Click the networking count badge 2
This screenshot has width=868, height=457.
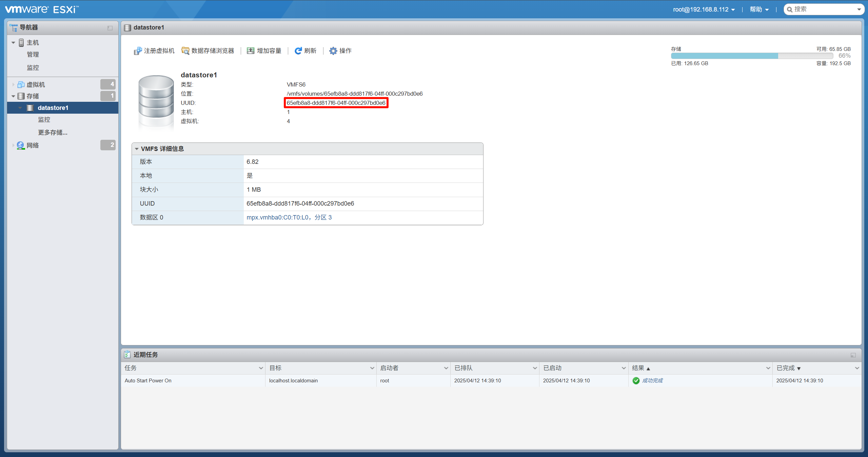108,145
